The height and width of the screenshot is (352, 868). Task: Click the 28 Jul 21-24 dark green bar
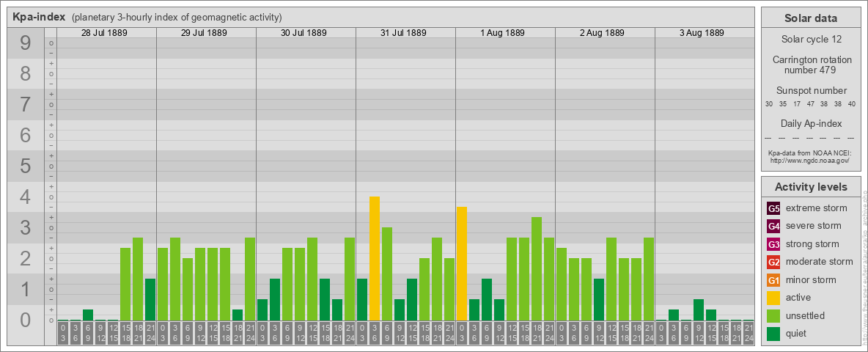tap(150, 299)
